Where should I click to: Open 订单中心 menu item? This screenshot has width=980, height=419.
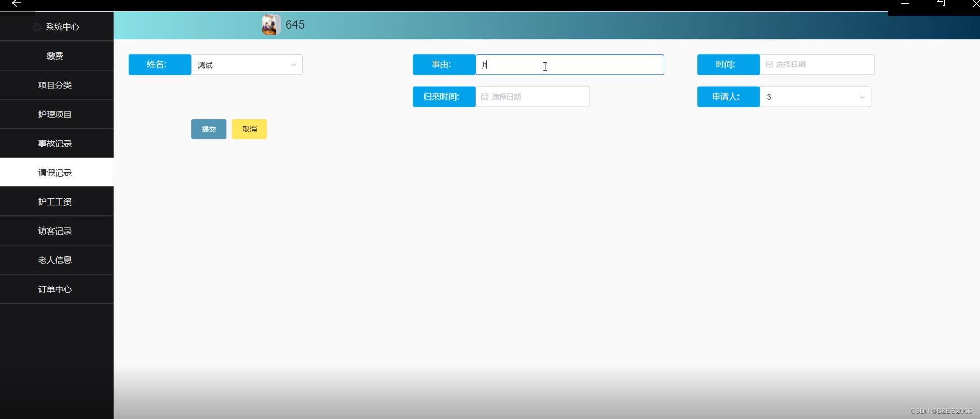click(x=57, y=289)
